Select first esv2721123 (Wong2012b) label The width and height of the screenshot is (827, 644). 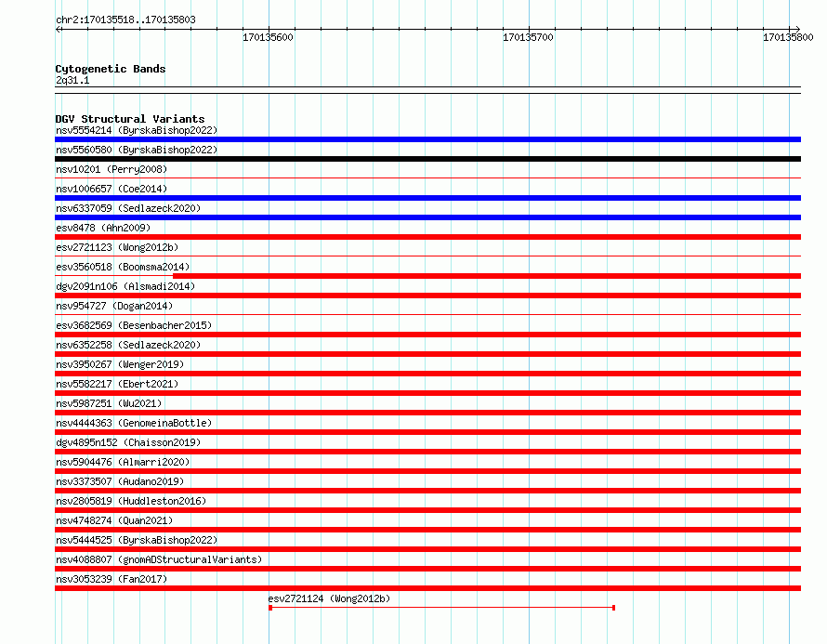click(117, 247)
